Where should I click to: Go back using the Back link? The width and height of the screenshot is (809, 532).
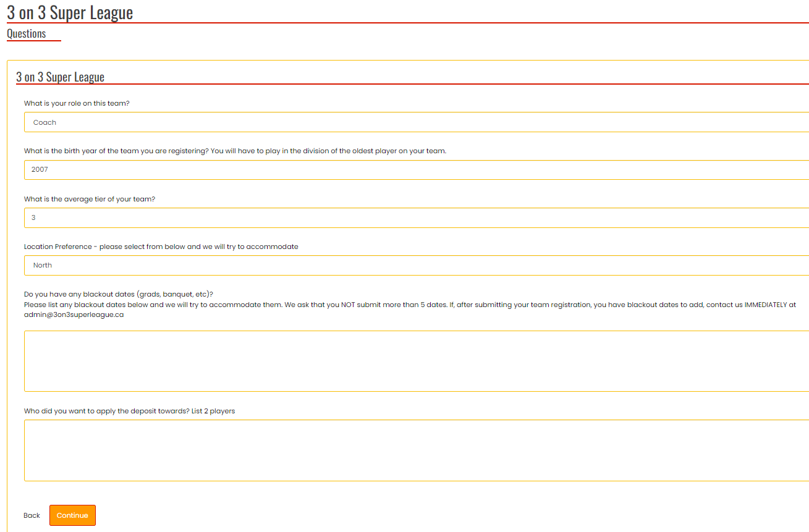tap(32, 515)
